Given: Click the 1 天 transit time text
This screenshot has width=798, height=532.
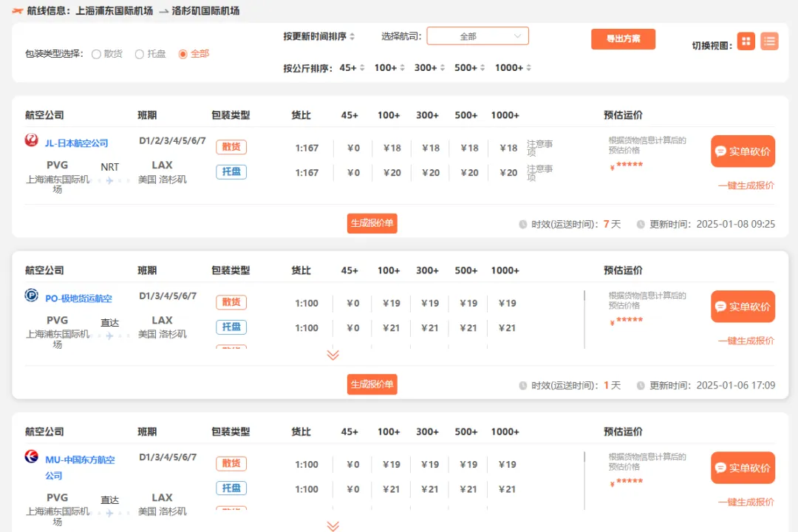Looking at the screenshot, I should pyautogui.click(x=612, y=386).
